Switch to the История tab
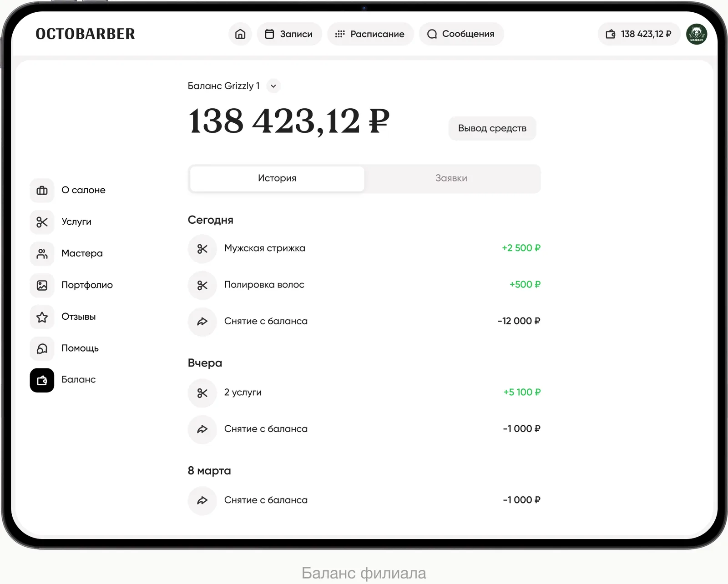 click(x=277, y=178)
